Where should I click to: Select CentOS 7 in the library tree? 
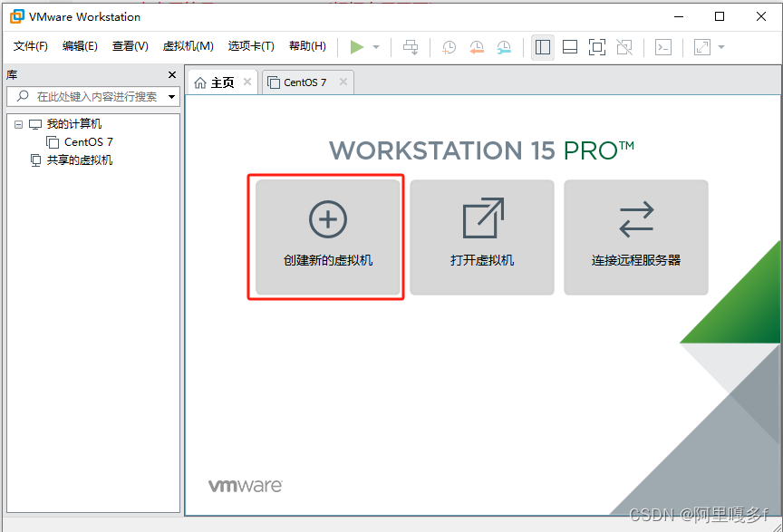[x=86, y=141]
